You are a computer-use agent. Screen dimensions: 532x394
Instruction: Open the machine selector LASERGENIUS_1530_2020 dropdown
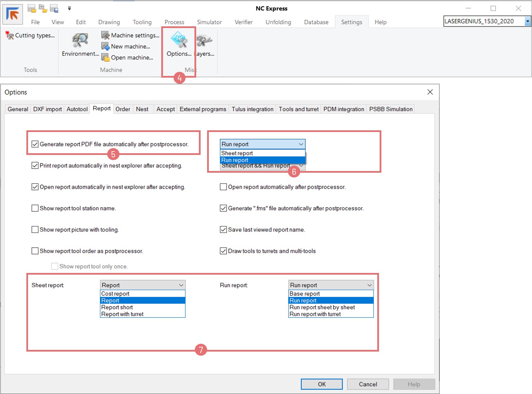point(527,22)
